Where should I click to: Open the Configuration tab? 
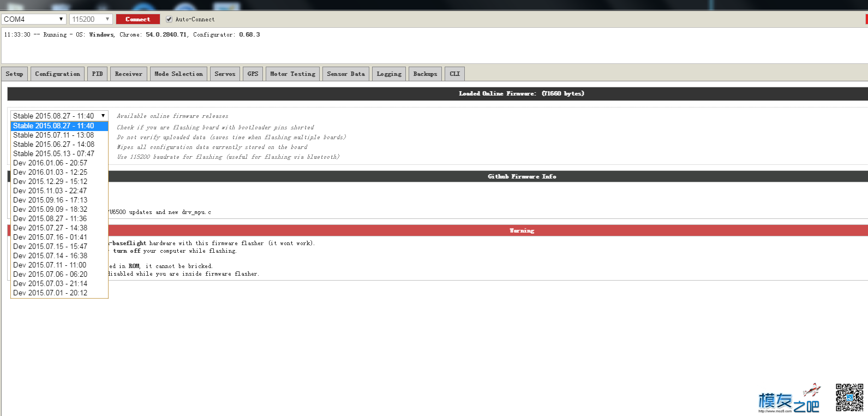tap(58, 74)
